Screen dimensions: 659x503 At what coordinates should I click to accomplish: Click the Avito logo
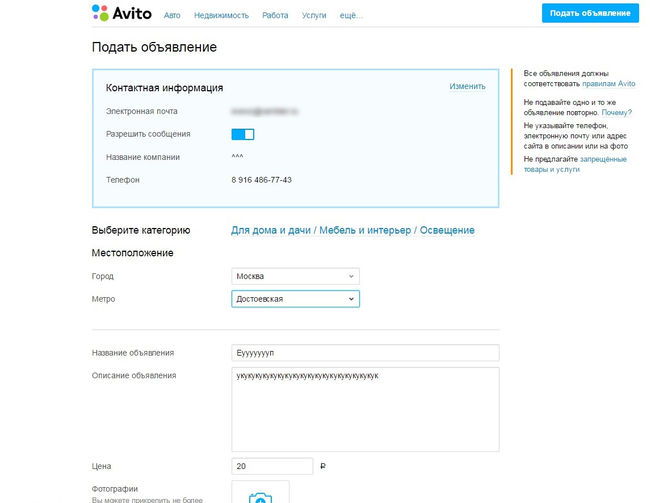pyautogui.click(x=122, y=13)
